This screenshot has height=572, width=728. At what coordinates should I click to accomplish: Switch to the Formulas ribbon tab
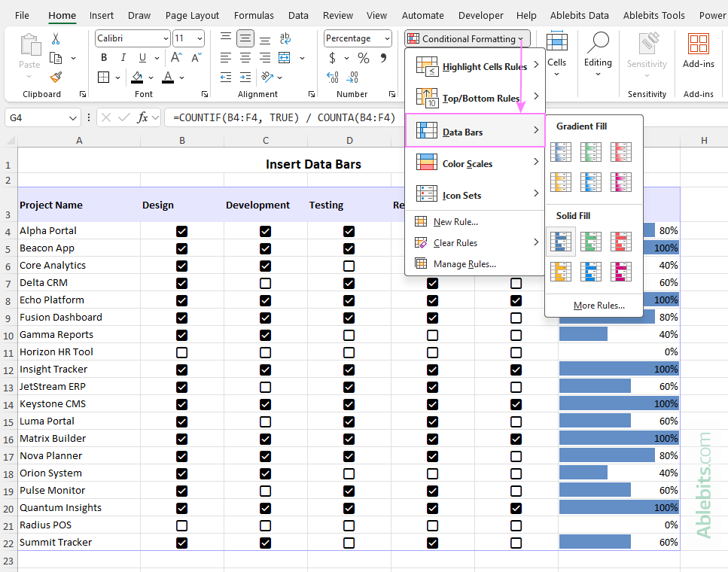coord(254,15)
